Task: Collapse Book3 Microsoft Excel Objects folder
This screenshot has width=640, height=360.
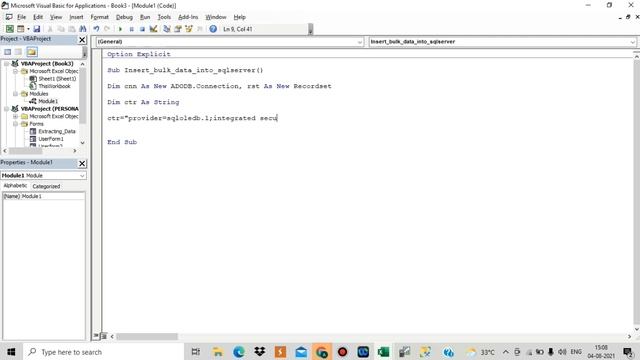Action: point(16,71)
